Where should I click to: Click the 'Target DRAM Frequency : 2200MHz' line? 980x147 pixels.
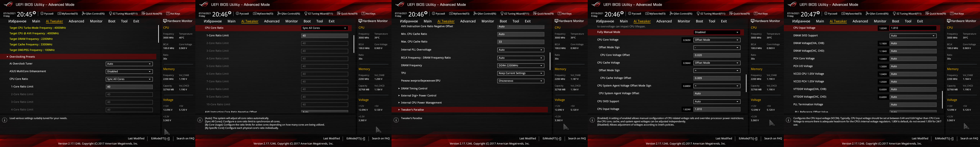(31, 39)
